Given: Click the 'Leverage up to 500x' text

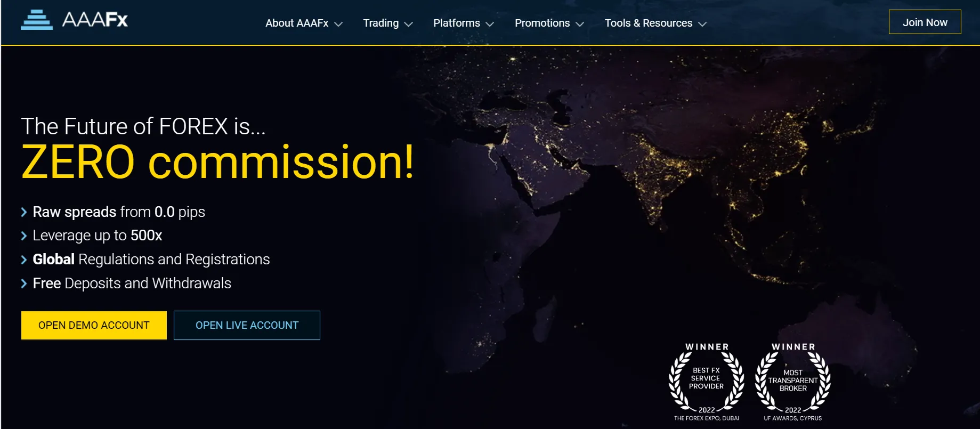Looking at the screenshot, I should [98, 236].
